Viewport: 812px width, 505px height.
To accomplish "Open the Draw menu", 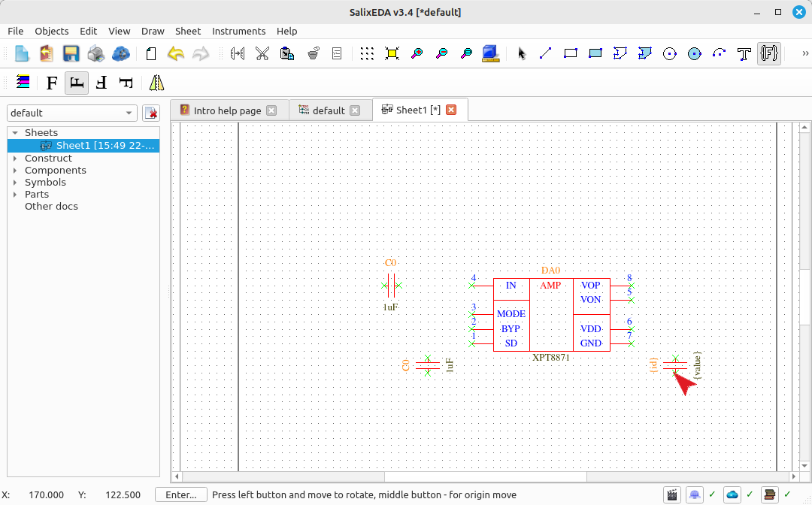I will (x=153, y=31).
